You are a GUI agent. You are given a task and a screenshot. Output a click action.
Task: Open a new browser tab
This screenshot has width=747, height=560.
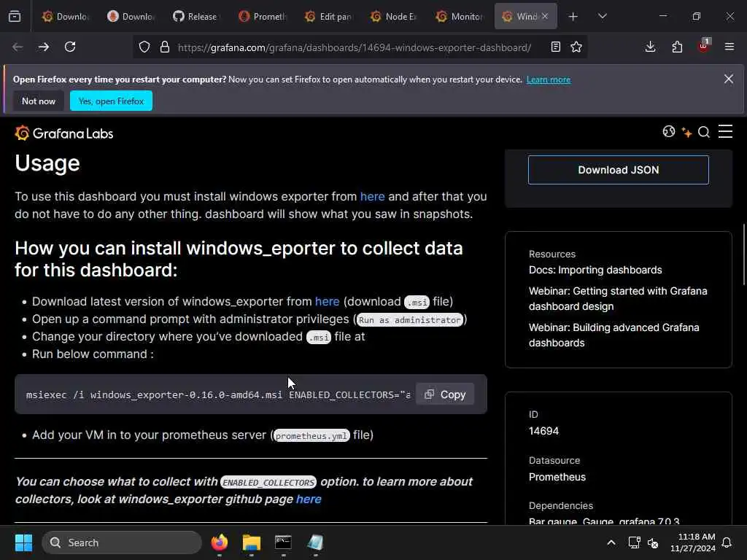(573, 17)
